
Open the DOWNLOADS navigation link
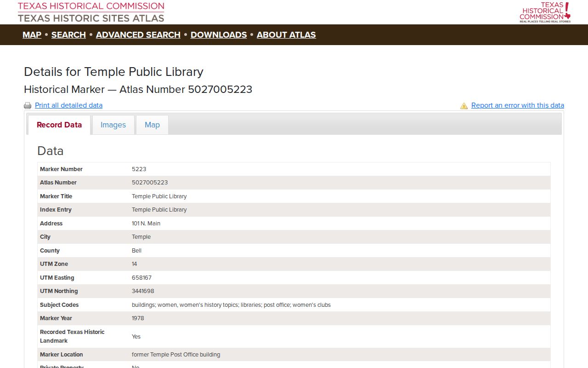(219, 35)
